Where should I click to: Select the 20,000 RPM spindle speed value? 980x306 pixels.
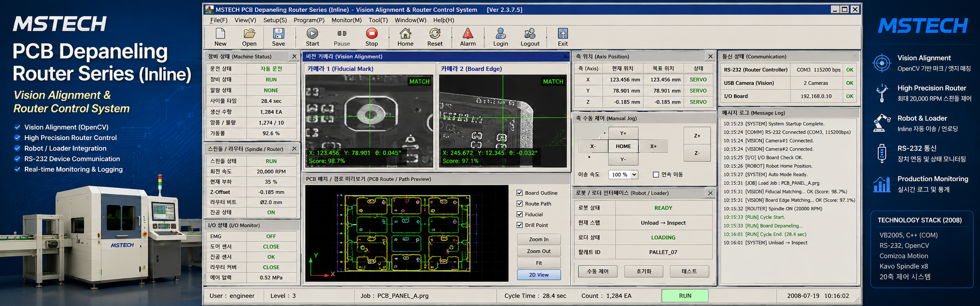271,172
